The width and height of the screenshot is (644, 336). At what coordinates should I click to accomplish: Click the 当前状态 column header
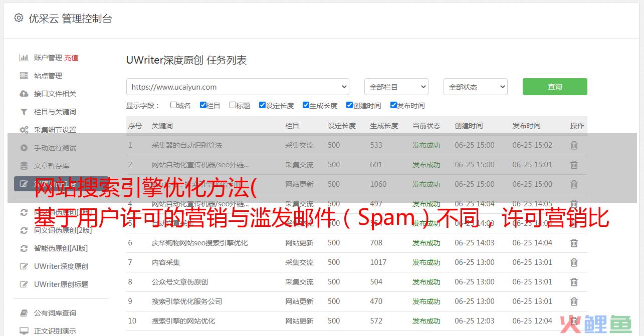(426, 126)
